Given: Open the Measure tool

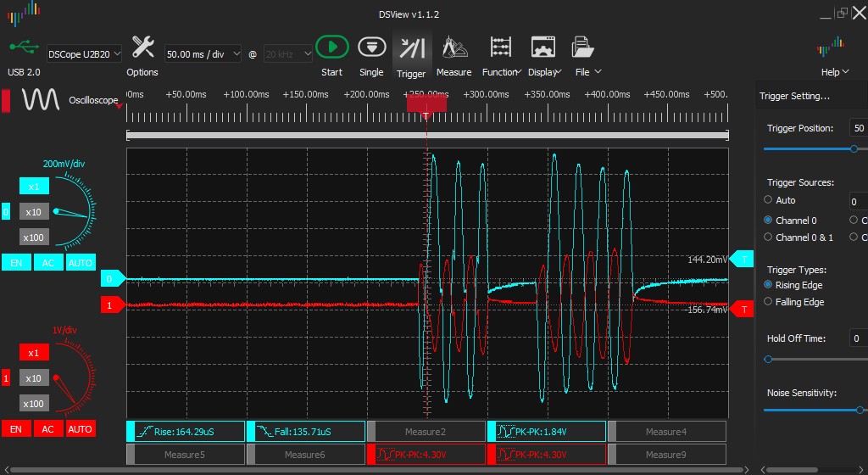Looking at the screenshot, I should pyautogui.click(x=453, y=47).
